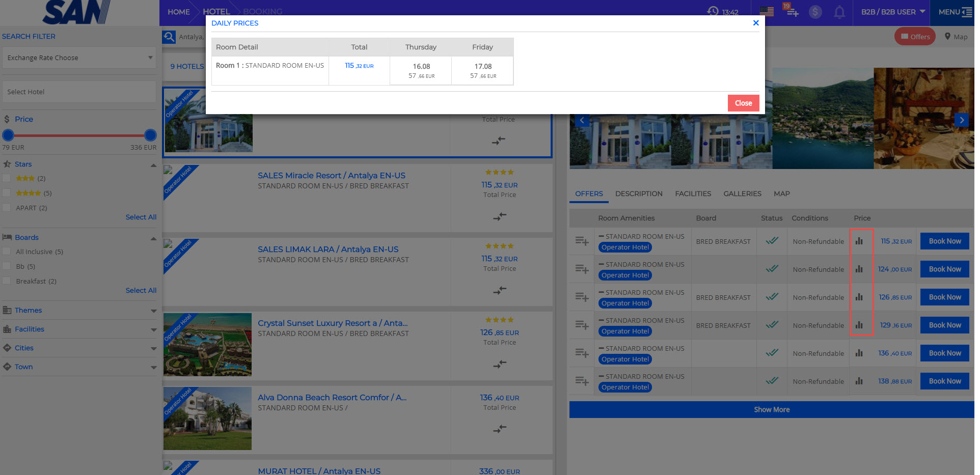
Task: Open the GALLERIES tab
Action: 742,194
